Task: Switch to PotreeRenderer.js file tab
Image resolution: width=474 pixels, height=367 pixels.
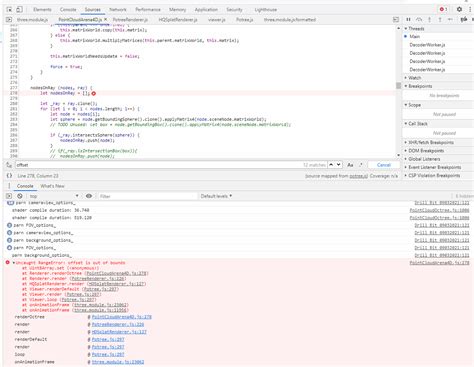Action: click(130, 20)
